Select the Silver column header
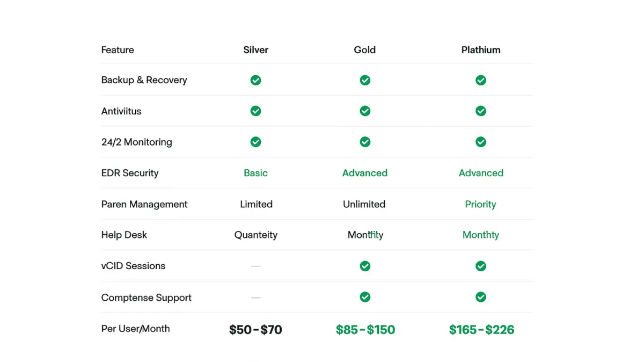The image size is (644, 362). [x=255, y=50]
